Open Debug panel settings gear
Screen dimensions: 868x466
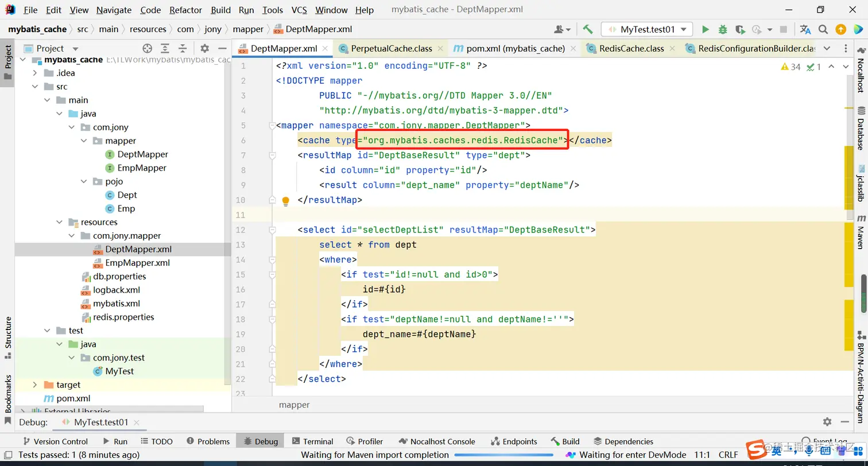point(827,422)
